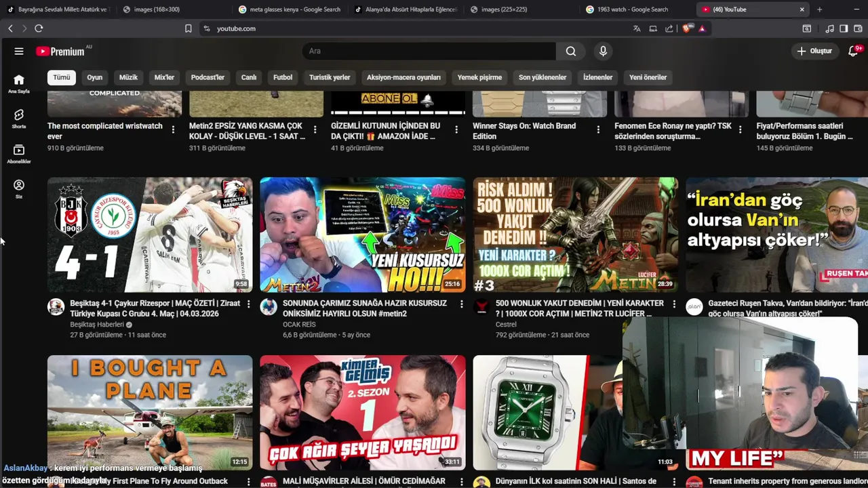The height and width of the screenshot is (488, 868).
Task: Select the Canlı filter chip
Action: (249, 77)
